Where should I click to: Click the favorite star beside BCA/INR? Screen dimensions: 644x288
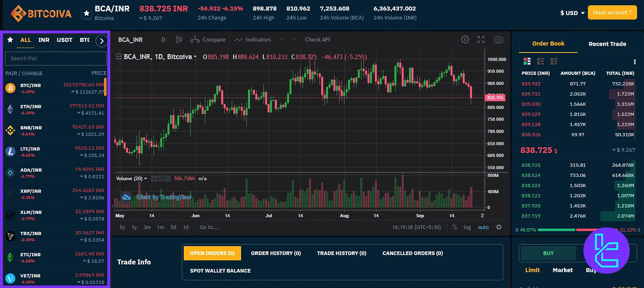(x=86, y=13)
